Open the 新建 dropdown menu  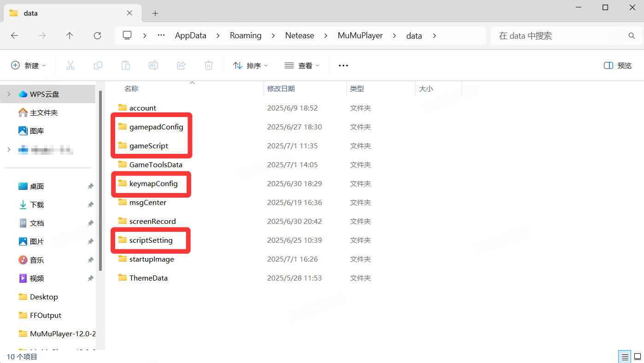tap(29, 65)
